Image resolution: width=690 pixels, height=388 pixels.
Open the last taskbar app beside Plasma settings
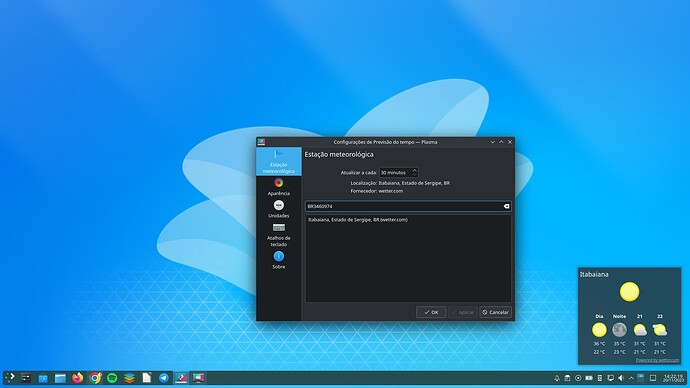click(198, 377)
